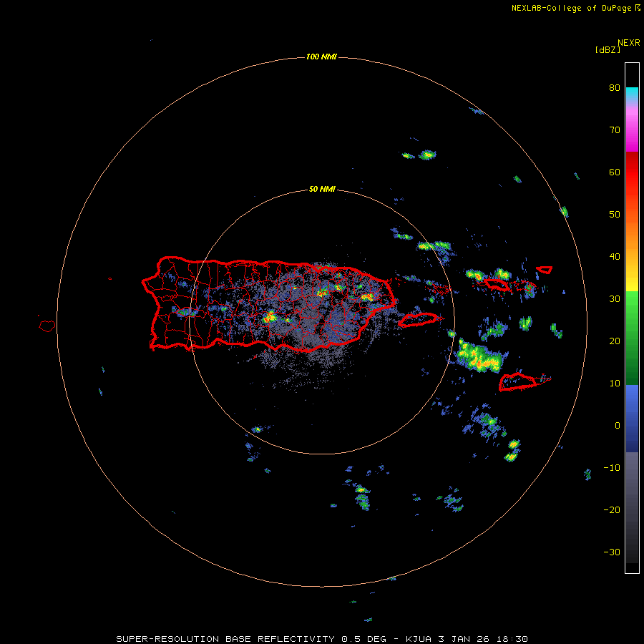This screenshot has width=644, height=644.
Task: Click the -10 value on the dBZ scale
Action: 612,468
